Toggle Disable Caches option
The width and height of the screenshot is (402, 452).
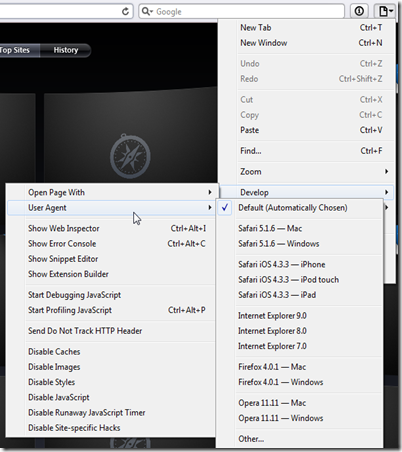point(112,352)
